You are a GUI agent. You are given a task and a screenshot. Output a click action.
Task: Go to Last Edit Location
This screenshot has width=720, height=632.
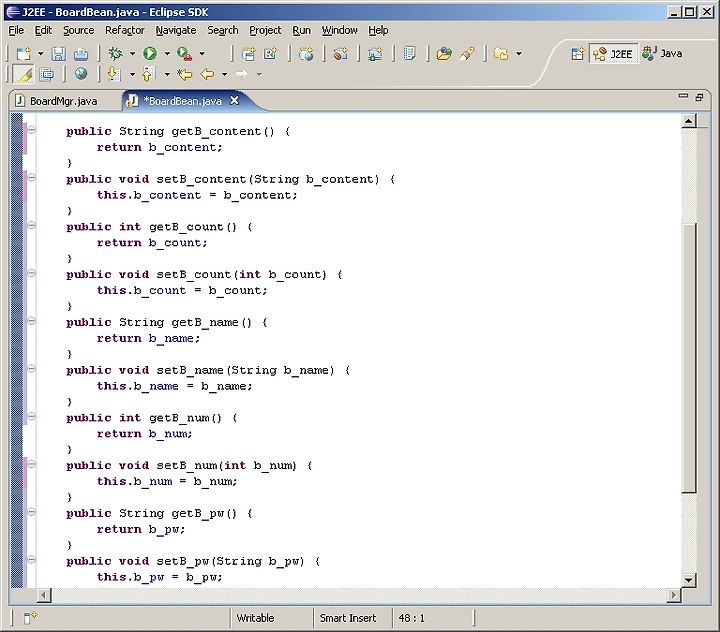click(x=185, y=74)
